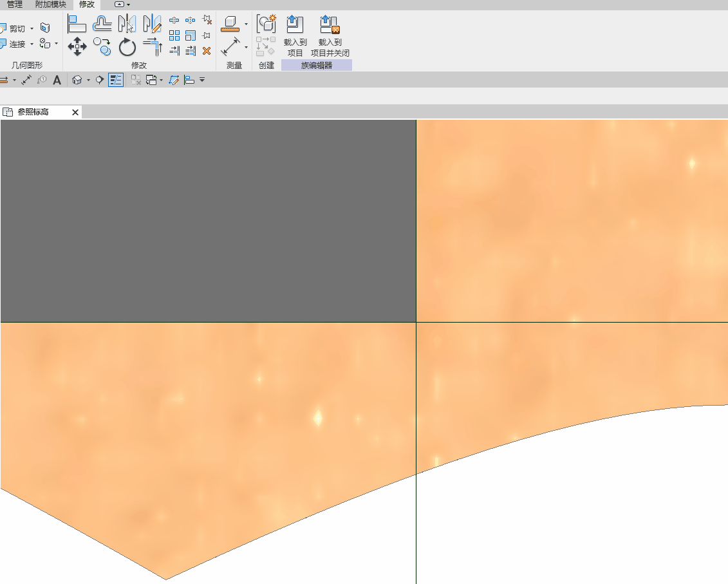The width and height of the screenshot is (728, 584).
Task: Expand the 剪切 dropdown arrow
Action: point(32,29)
